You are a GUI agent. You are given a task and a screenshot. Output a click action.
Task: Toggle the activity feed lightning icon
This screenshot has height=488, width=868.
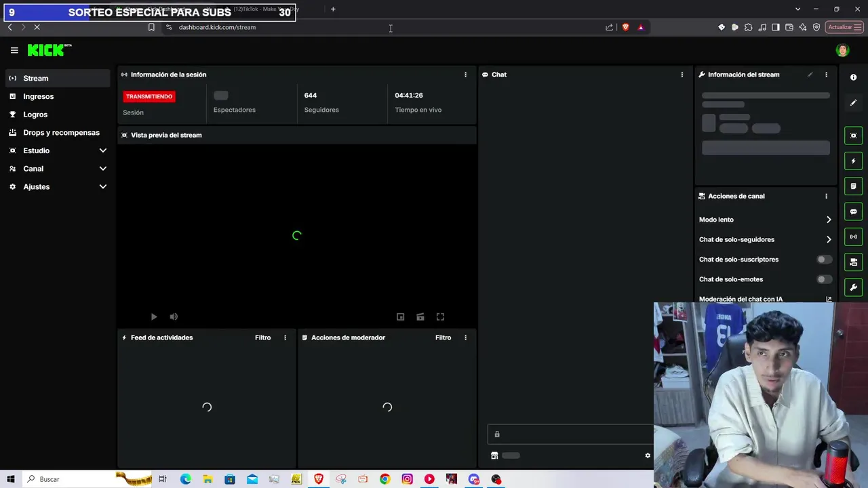pos(853,161)
